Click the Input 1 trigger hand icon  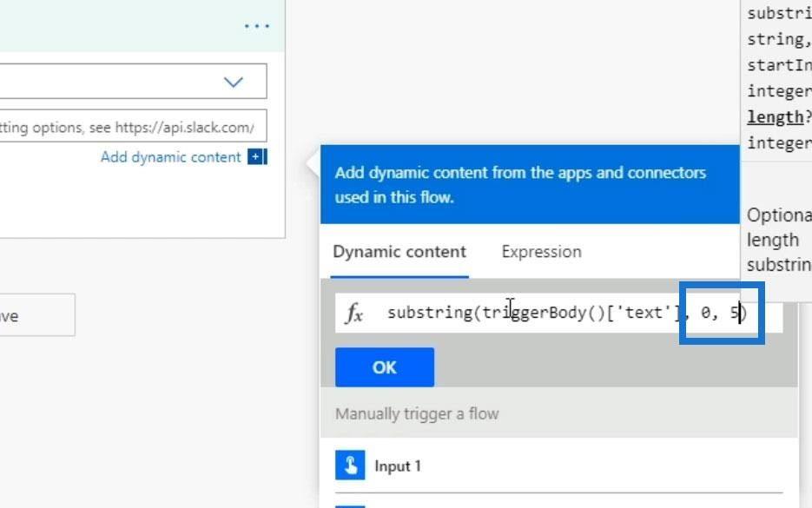coord(350,465)
